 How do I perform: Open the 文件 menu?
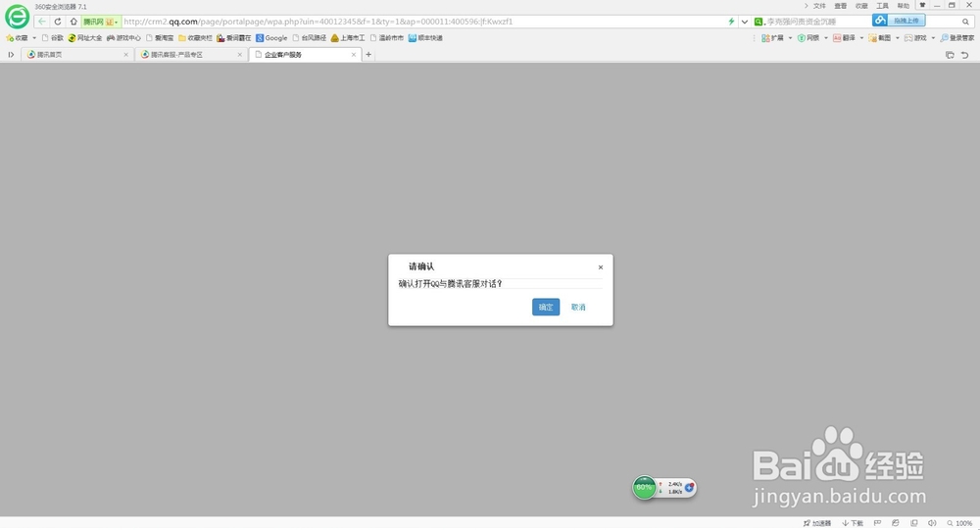point(819,6)
